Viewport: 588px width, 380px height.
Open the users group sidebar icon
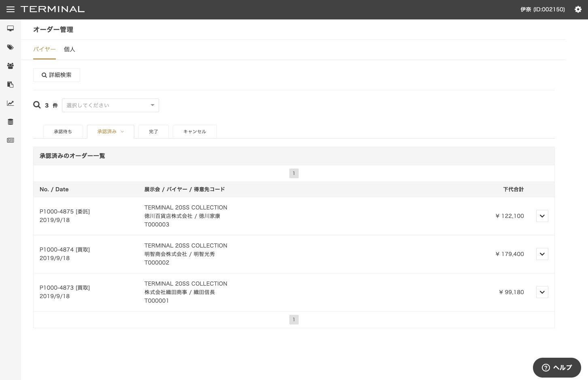coord(11,66)
